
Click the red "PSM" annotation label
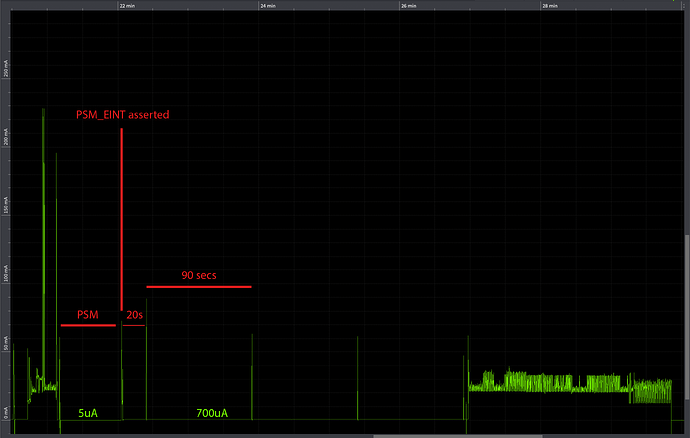pos(88,315)
